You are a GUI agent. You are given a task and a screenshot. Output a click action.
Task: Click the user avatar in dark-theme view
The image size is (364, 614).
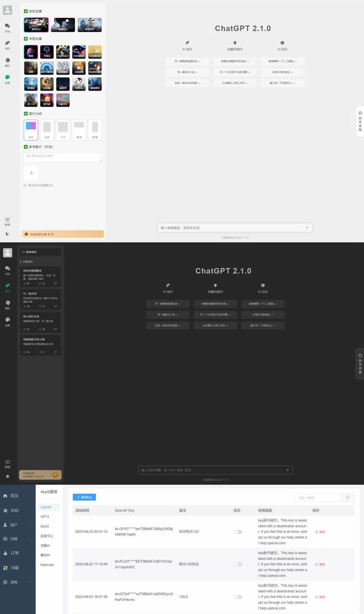point(7,253)
